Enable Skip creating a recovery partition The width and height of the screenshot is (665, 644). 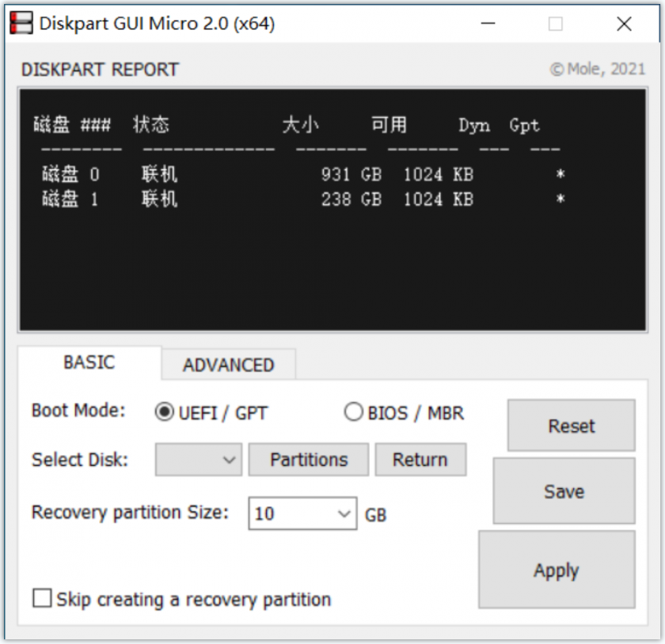pyautogui.click(x=42, y=598)
